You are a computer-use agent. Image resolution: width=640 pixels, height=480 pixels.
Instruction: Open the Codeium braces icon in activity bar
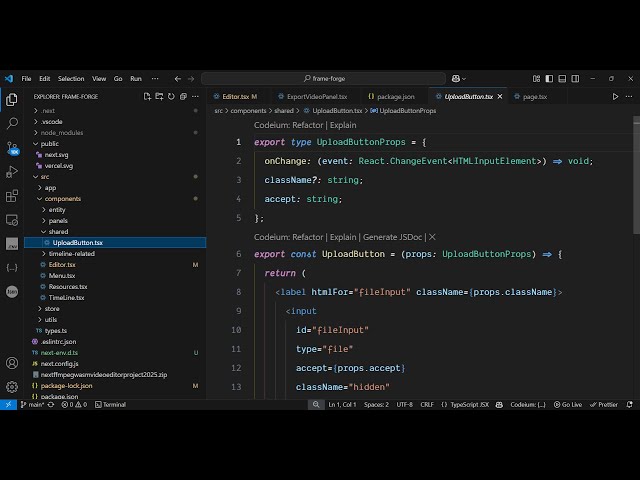[x=12, y=268]
